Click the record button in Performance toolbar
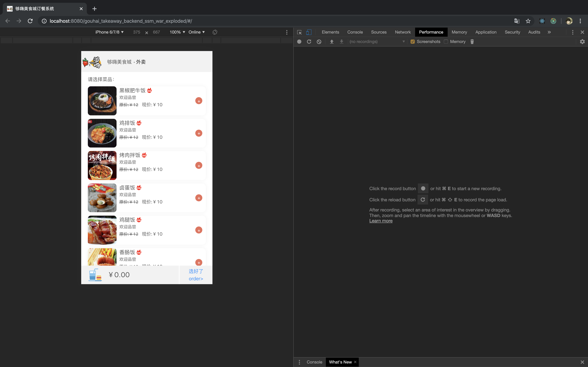 [299, 42]
